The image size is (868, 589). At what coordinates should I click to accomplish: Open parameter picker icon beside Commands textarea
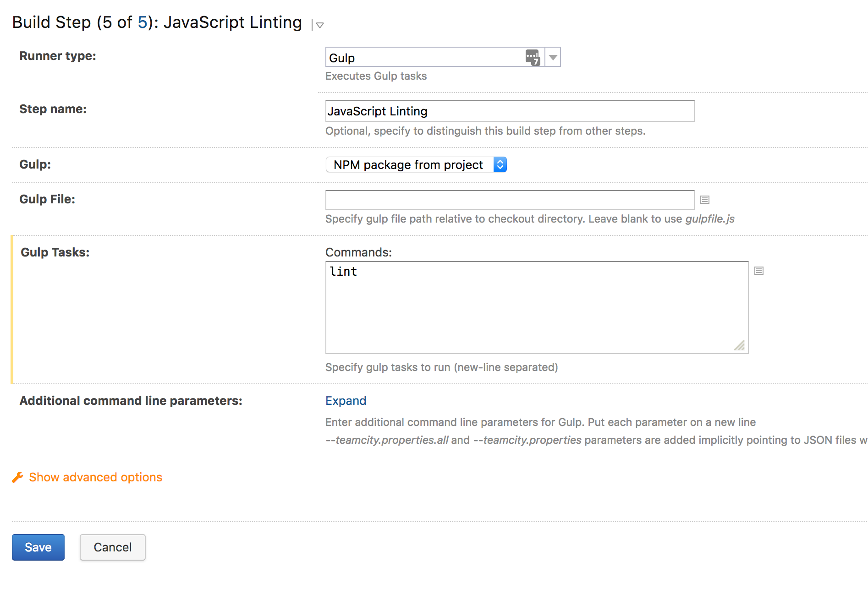coord(759,271)
